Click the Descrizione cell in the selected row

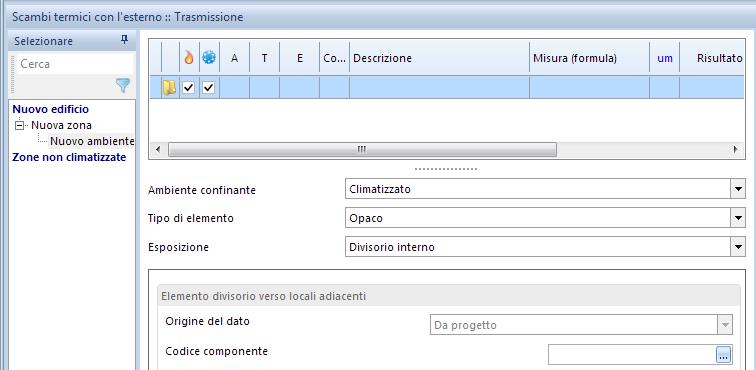click(439, 88)
